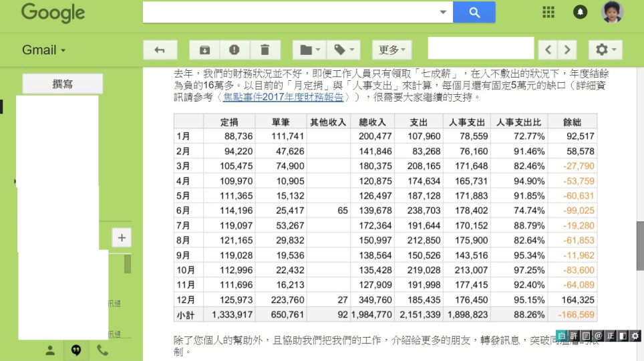Expand the 更多 menu

click(392, 50)
